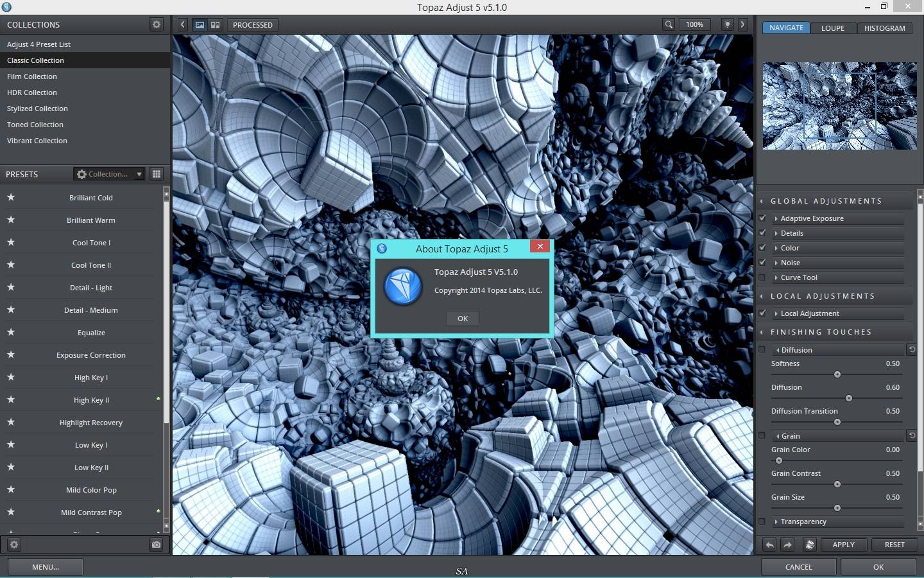Click the RESET button
Image resolution: width=924 pixels, height=578 pixels.
(x=894, y=545)
